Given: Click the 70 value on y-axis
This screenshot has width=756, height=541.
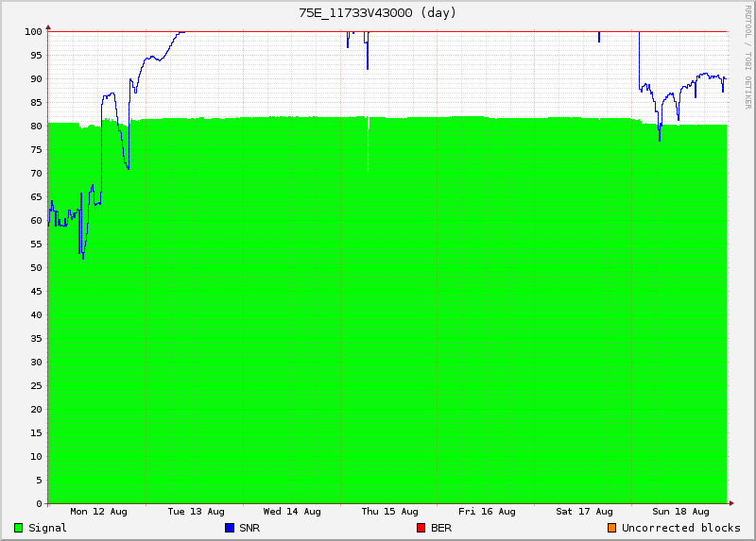Looking at the screenshot, I should coord(36,174).
